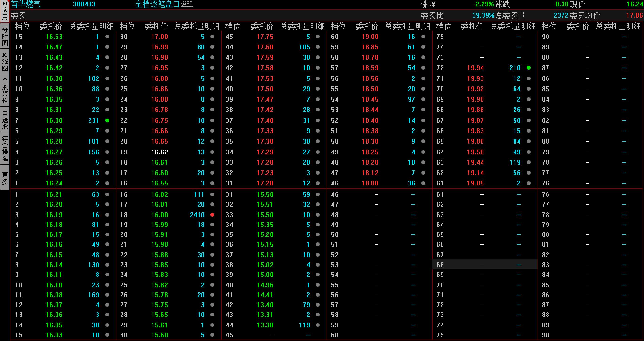644x341 pixels.
Task: Click the detail dot for sell price 19.44
Action: 528,163
